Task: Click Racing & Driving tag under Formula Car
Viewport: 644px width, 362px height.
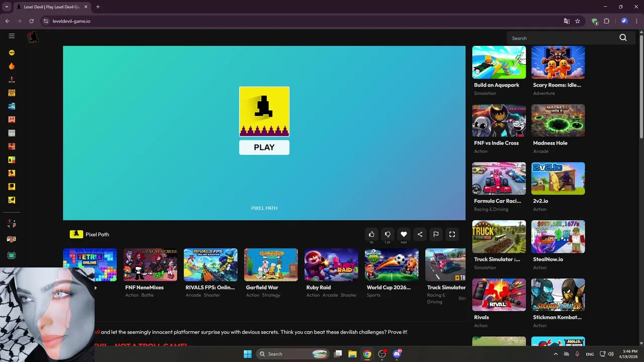Action: click(491, 209)
